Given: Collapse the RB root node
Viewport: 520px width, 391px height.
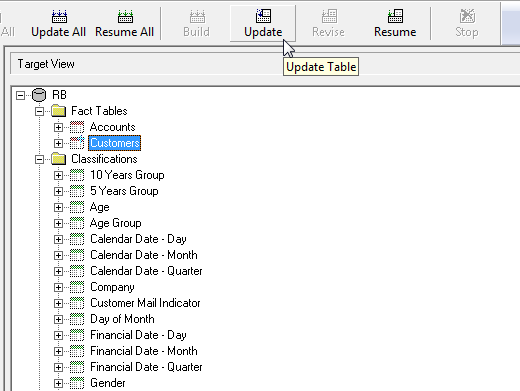Looking at the screenshot, I should pyautogui.click(x=20, y=95).
